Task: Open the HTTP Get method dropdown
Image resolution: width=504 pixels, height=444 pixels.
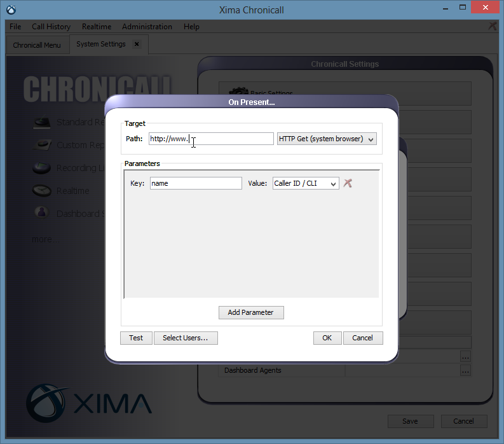Action: click(327, 139)
